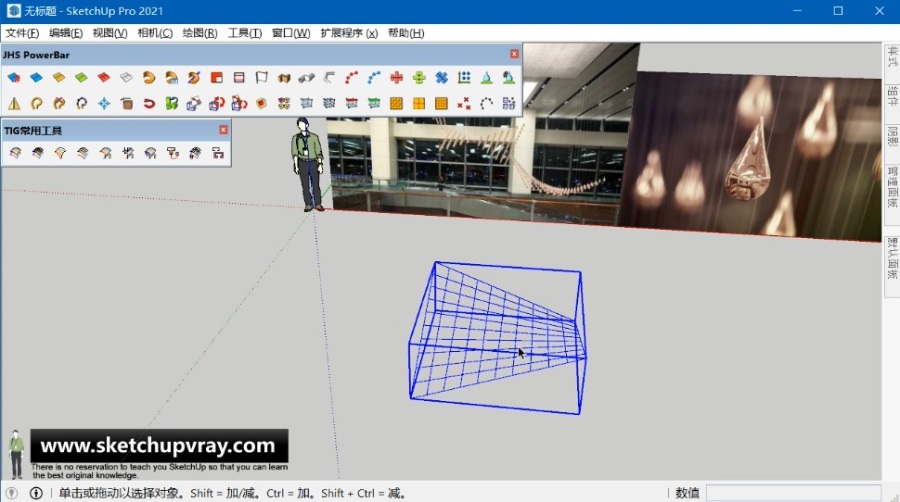Open the 相机(C) menu
The width and height of the screenshot is (900, 502).
click(155, 33)
